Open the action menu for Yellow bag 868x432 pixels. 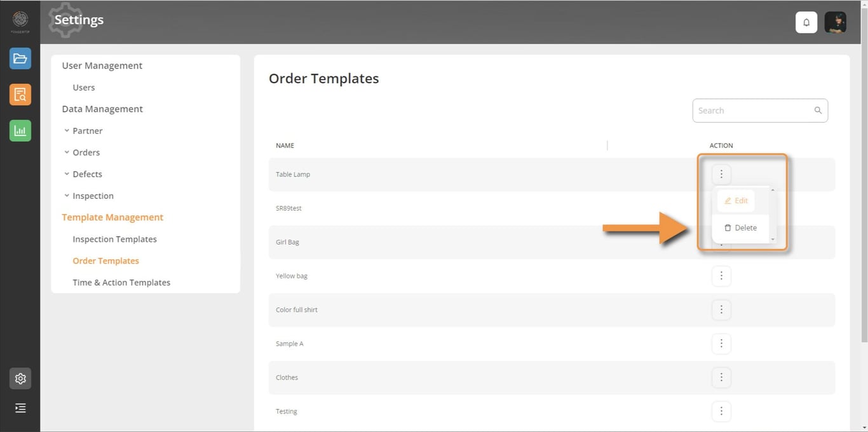tap(721, 276)
